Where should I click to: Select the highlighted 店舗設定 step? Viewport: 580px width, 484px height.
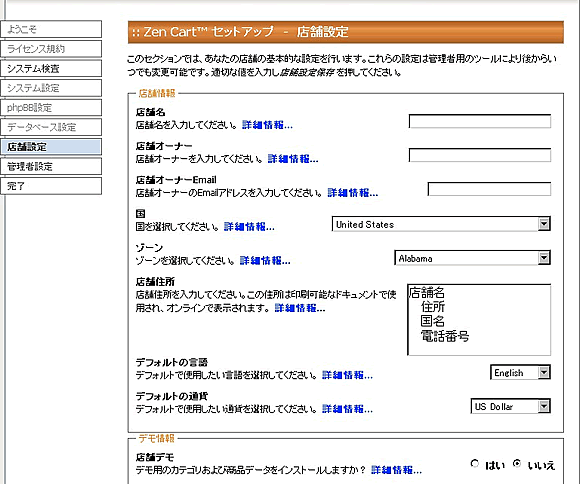[x=51, y=147]
